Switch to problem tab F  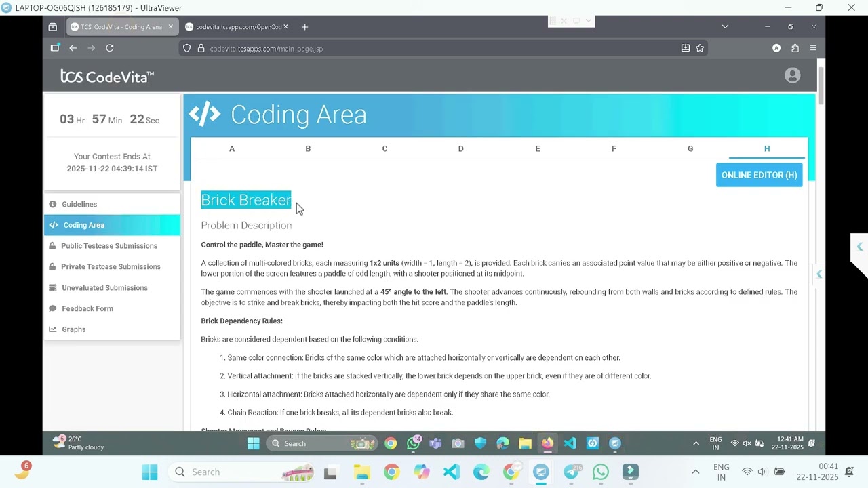[614, 148]
